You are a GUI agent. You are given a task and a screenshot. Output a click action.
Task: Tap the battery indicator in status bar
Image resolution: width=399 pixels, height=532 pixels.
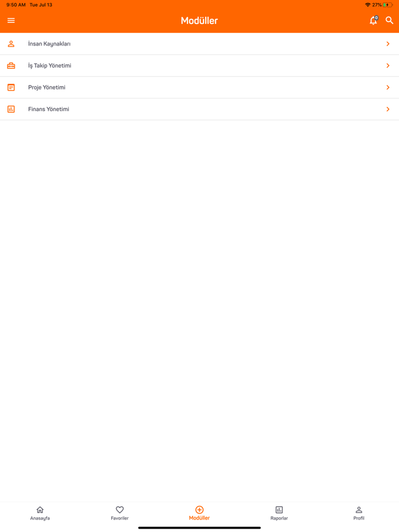pos(388,5)
